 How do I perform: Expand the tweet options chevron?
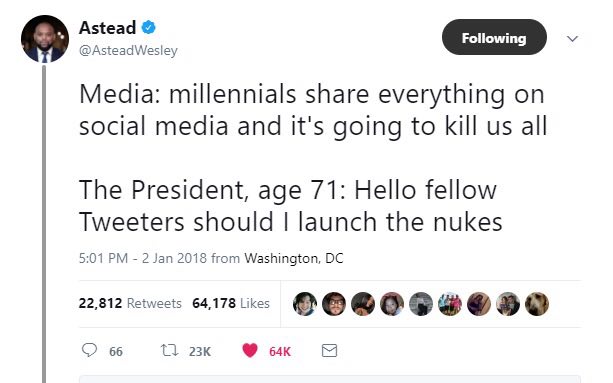[x=572, y=38]
